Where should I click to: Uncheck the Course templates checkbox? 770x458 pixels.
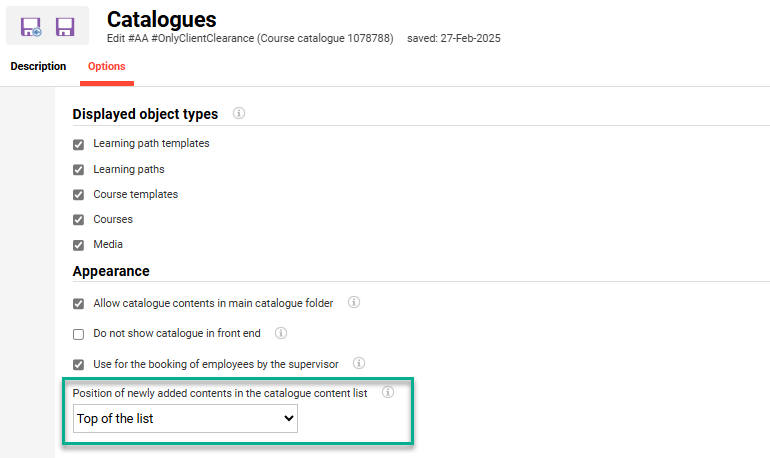pyautogui.click(x=79, y=195)
